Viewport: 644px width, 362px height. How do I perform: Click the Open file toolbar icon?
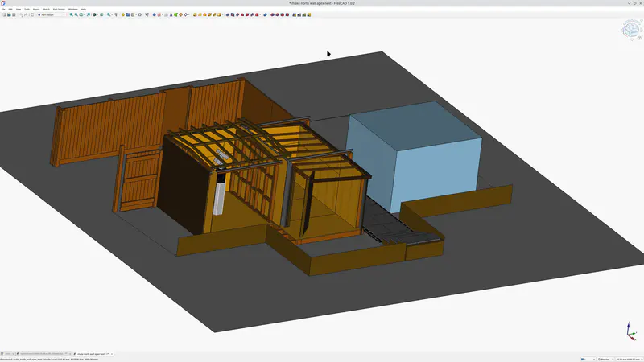(9, 14)
